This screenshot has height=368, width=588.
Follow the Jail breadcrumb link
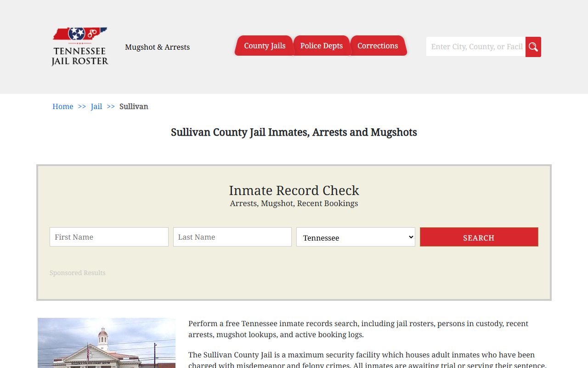click(96, 106)
